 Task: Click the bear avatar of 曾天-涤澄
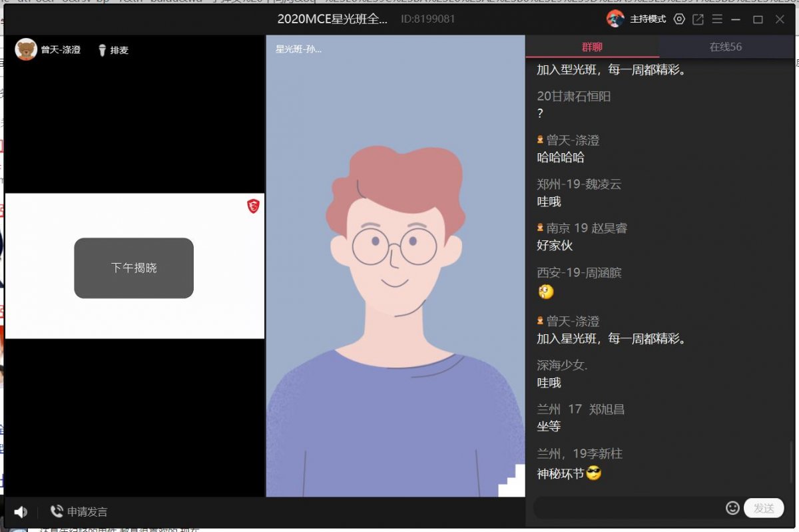[x=26, y=49]
